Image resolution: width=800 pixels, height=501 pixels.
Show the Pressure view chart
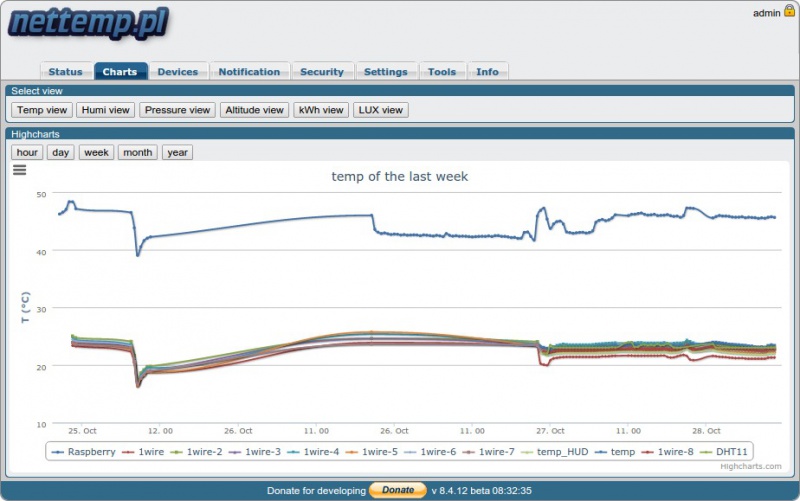click(x=176, y=110)
